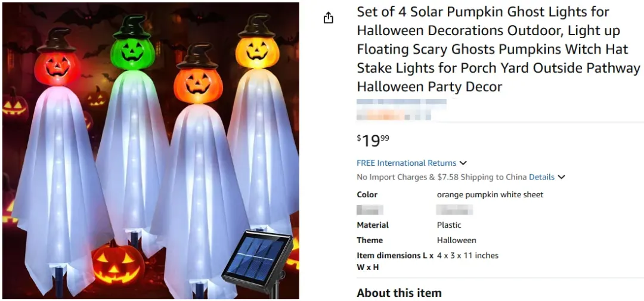Expand the FREE International Returns chevron
Image resolution: width=644 pixels, height=301 pixels.
tap(463, 163)
